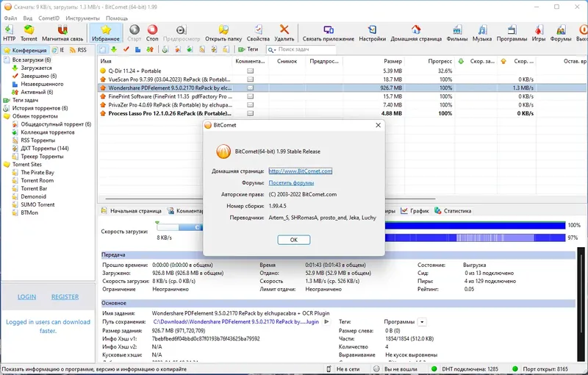Image resolution: width=588 pixels, height=375 pixels.
Task: Select Все загрузки (6) in the tree
Action: coord(32,60)
